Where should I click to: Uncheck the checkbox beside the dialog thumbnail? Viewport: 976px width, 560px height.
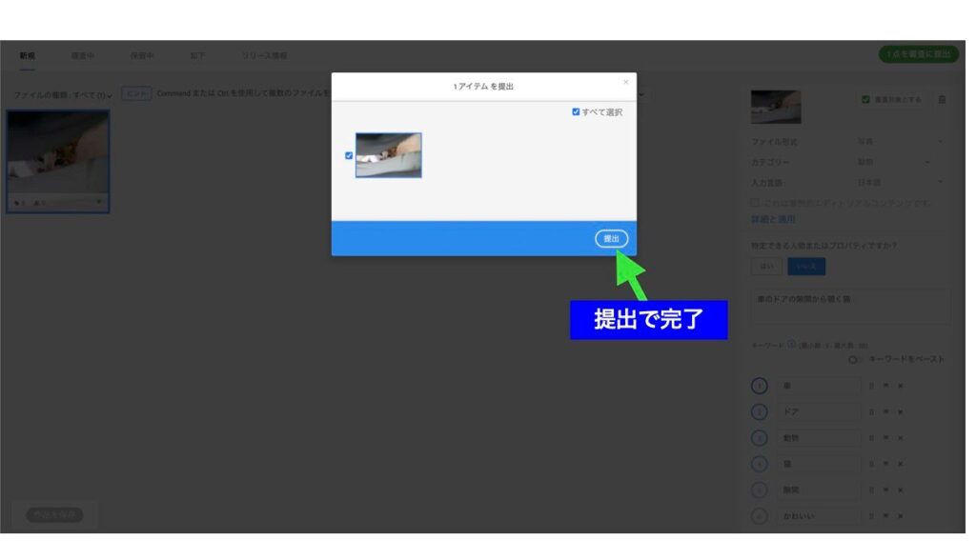click(349, 155)
